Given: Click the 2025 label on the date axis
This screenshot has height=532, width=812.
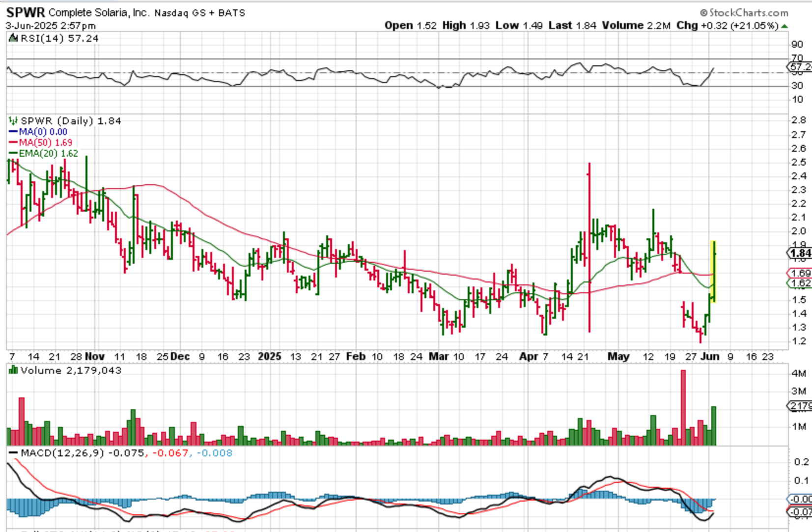Looking at the screenshot, I should click(x=270, y=357).
